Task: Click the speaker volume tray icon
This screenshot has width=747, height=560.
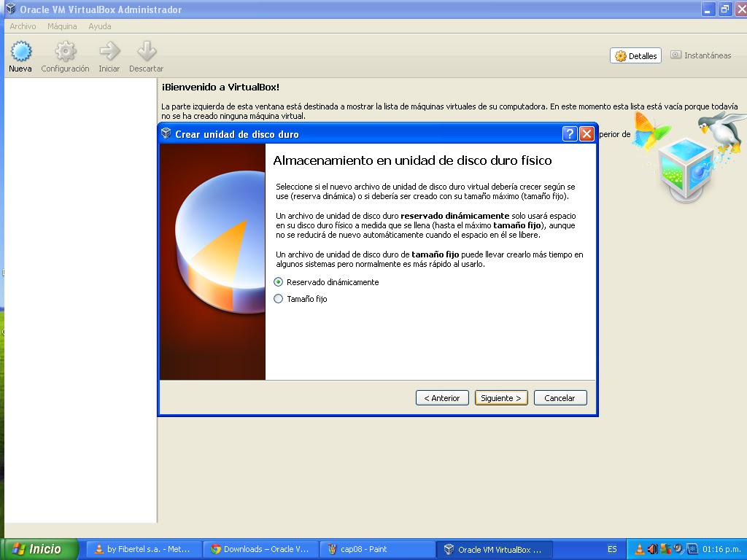Action: 653,549
